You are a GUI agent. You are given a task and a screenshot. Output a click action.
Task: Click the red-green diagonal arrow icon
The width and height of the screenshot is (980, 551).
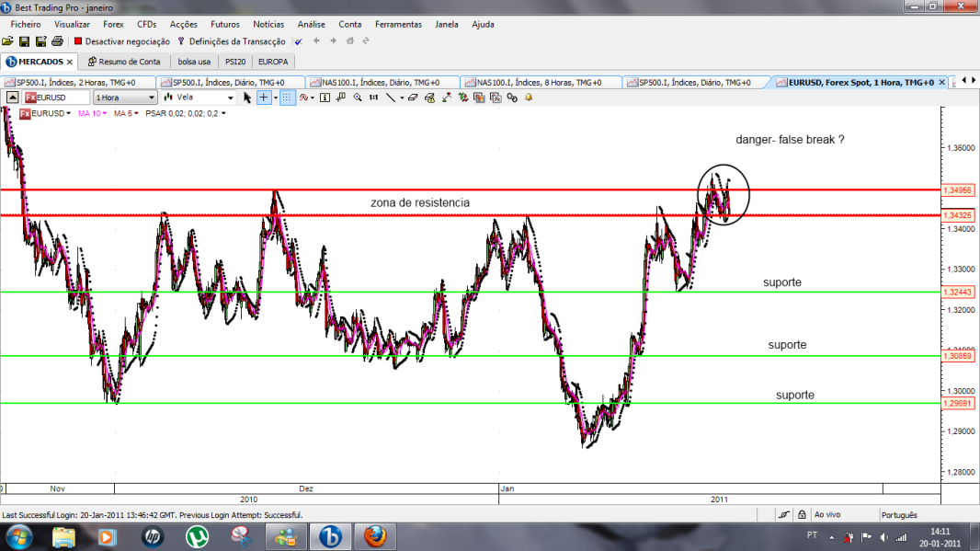coord(446,98)
